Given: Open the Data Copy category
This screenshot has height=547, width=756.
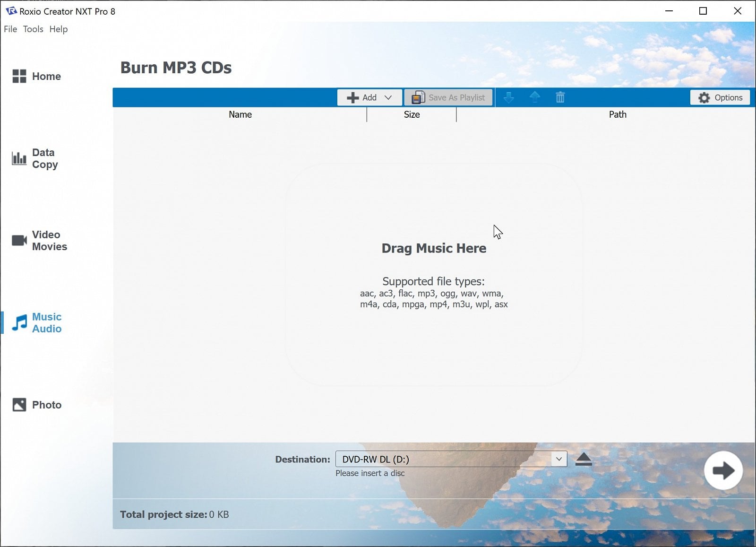Looking at the screenshot, I should pos(35,158).
